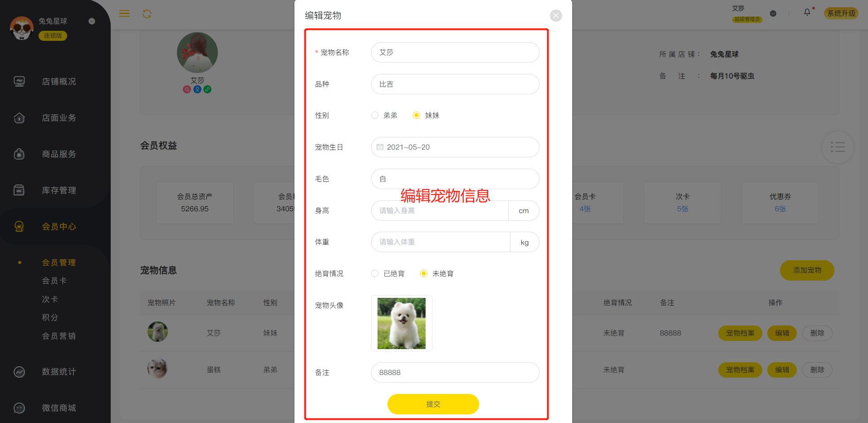Expand the 兔兔星球 store dropdown arrow
Image resolution: width=868 pixels, height=423 pixels.
point(92,21)
